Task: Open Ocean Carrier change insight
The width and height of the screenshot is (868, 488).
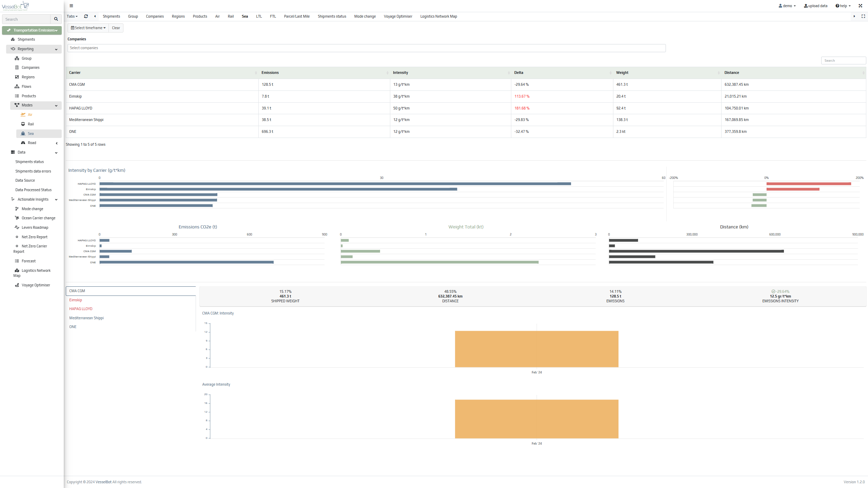Action: click(x=38, y=218)
